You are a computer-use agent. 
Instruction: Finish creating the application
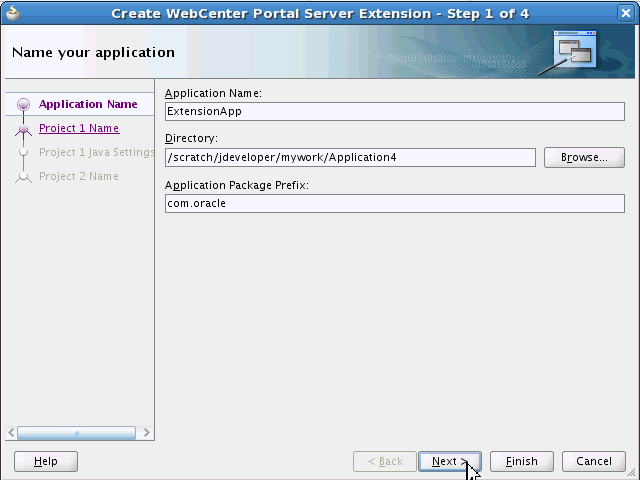(x=522, y=461)
